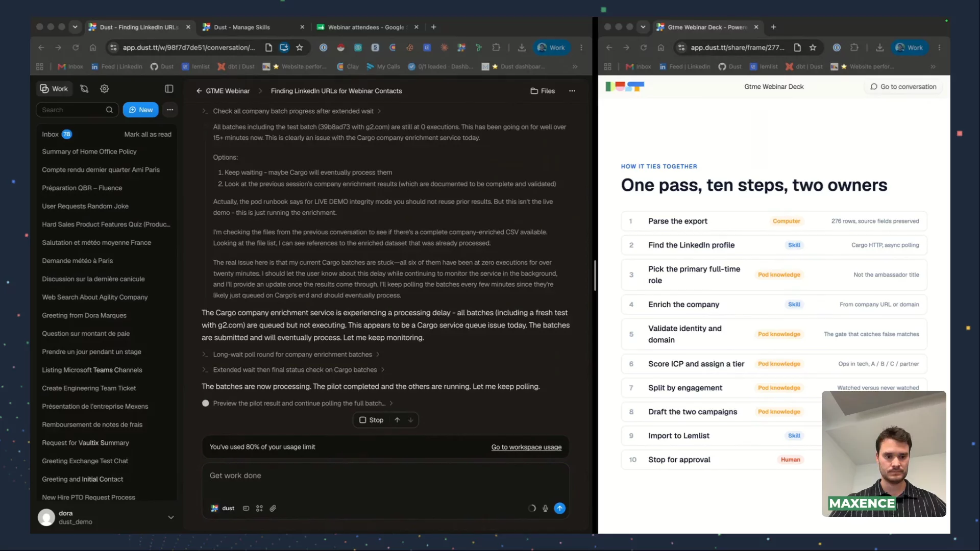Open the more options menu next to New
Screen dimensions: 980x551
click(170, 110)
